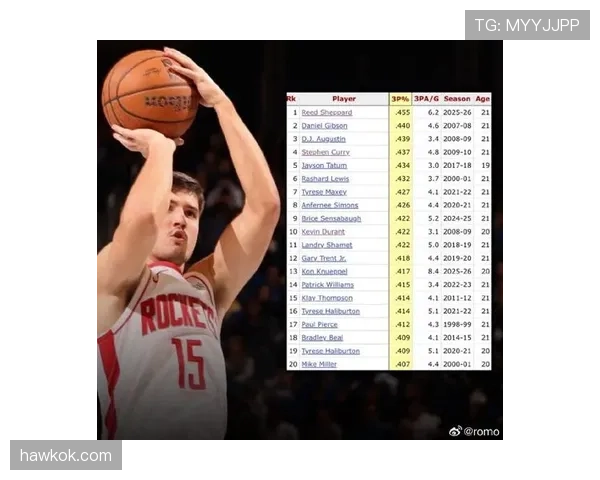Open the Tyrese Maxey link

click(x=324, y=192)
